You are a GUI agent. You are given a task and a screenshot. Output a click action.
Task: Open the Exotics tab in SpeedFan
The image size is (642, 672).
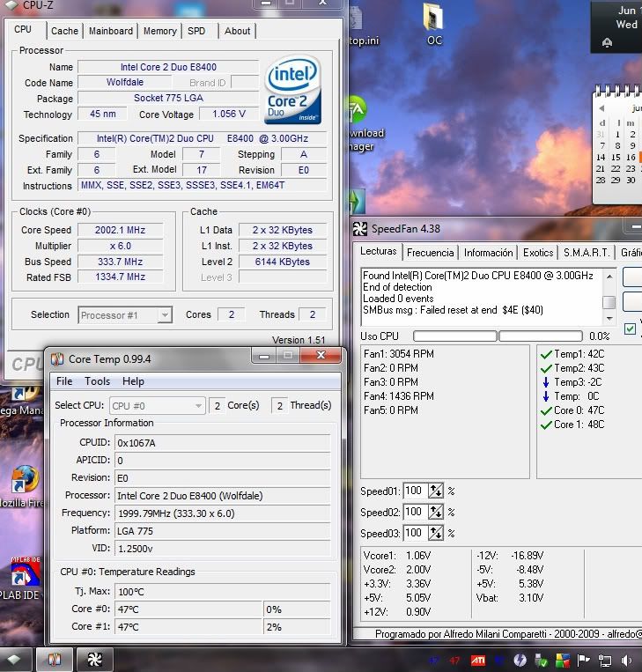click(538, 253)
